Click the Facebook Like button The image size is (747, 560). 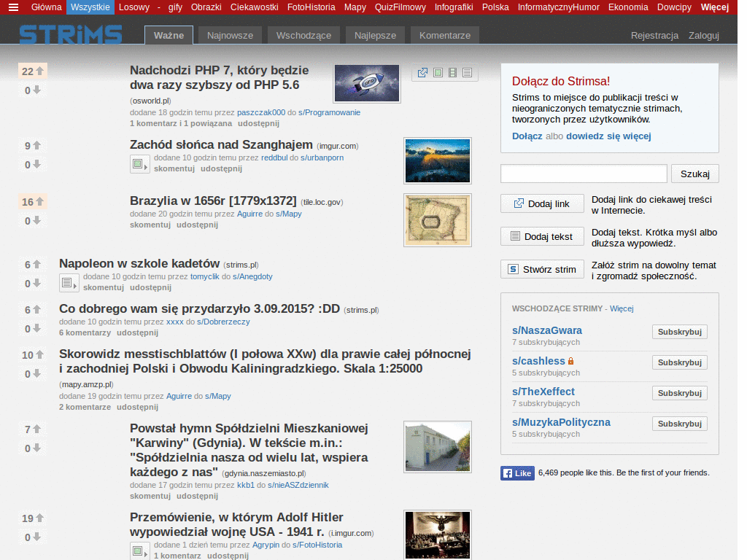[x=517, y=472]
